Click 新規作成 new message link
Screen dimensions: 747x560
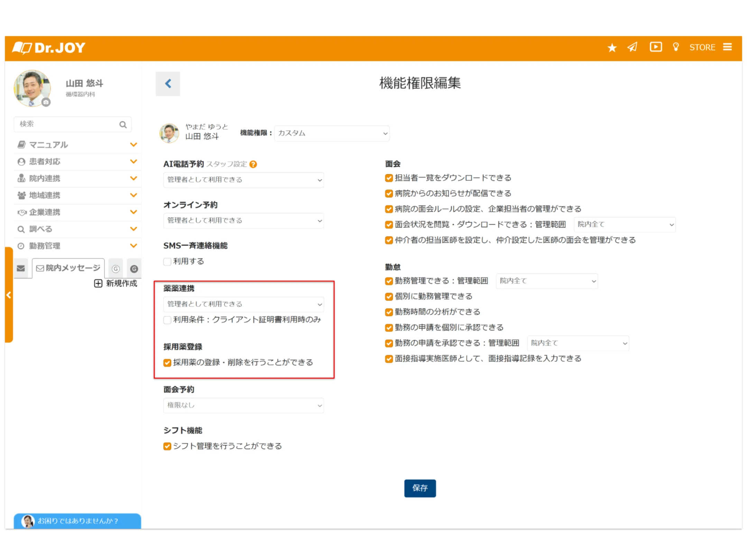click(116, 283)
